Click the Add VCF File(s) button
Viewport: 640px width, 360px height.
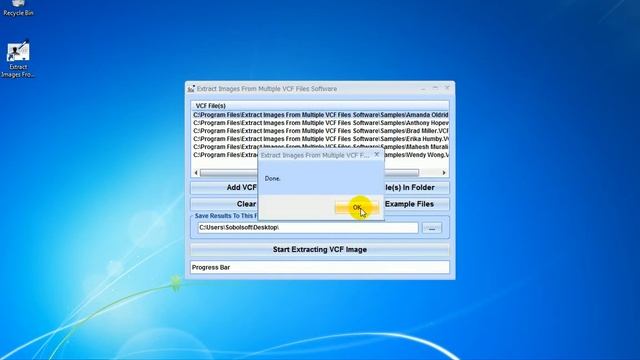(x=224, y=187)
